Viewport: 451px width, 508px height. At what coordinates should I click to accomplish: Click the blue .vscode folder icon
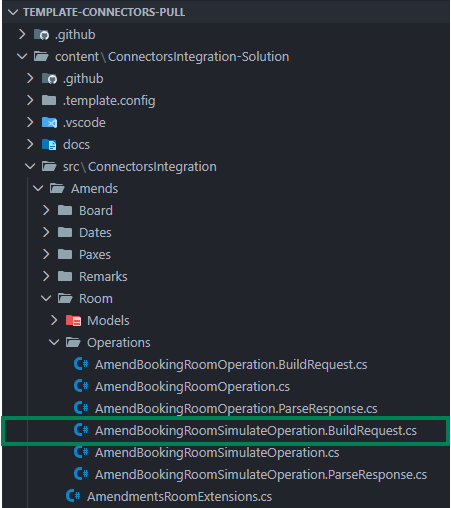[49, 122]
